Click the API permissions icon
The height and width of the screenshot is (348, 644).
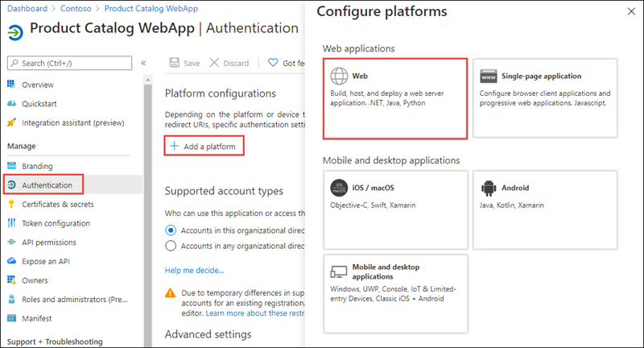[11, 242]
